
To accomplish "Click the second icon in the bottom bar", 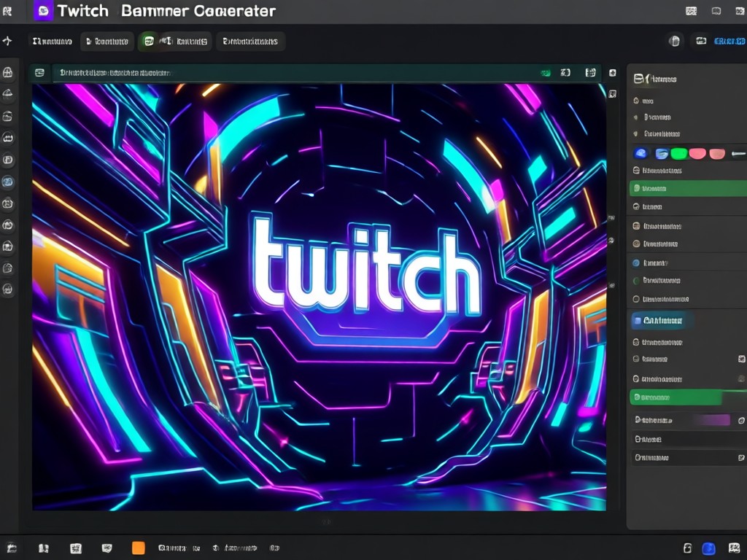I will click(x=44, y=548).
